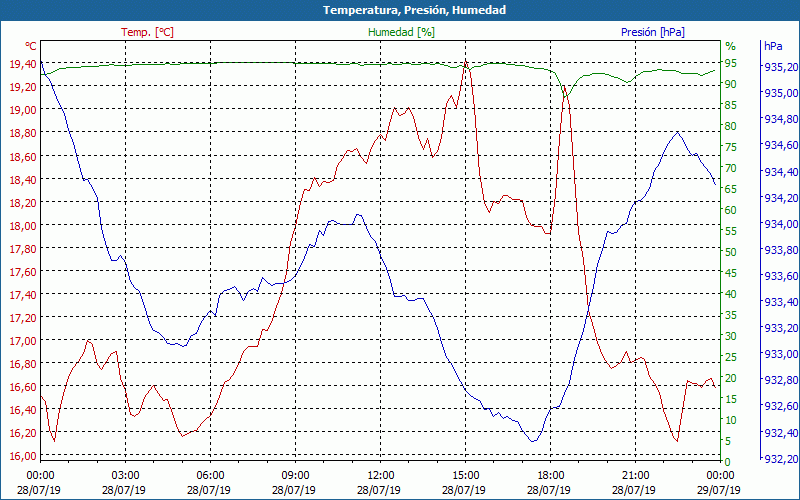Choose the 16,40 temperature tick label

23,410
